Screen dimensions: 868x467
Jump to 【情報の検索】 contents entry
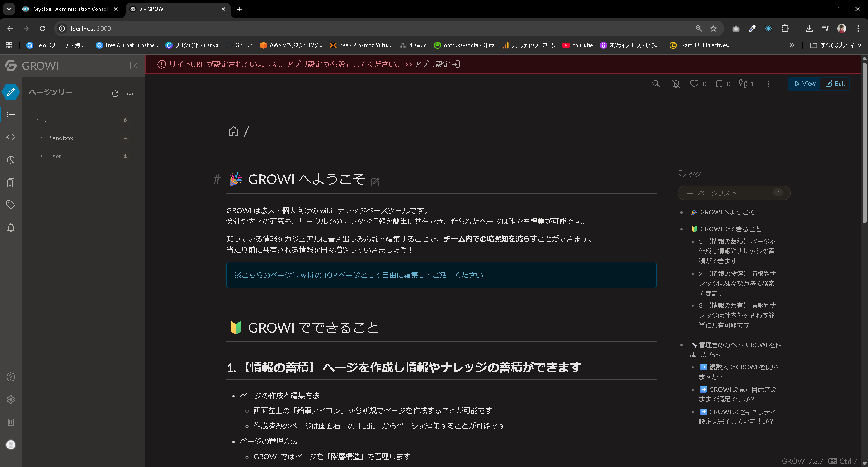[x=737, y=283]
